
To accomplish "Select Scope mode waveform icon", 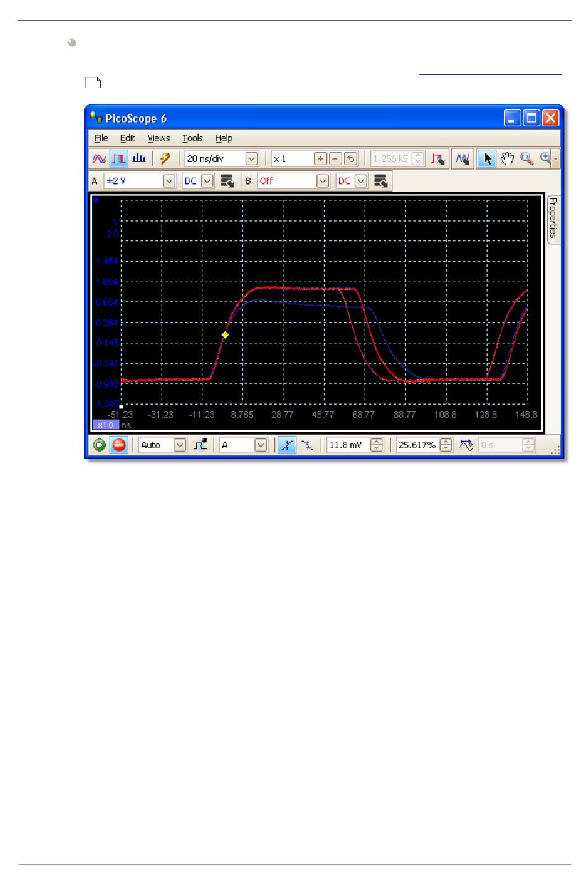I will pyautogui.click(x=99, y=158).
